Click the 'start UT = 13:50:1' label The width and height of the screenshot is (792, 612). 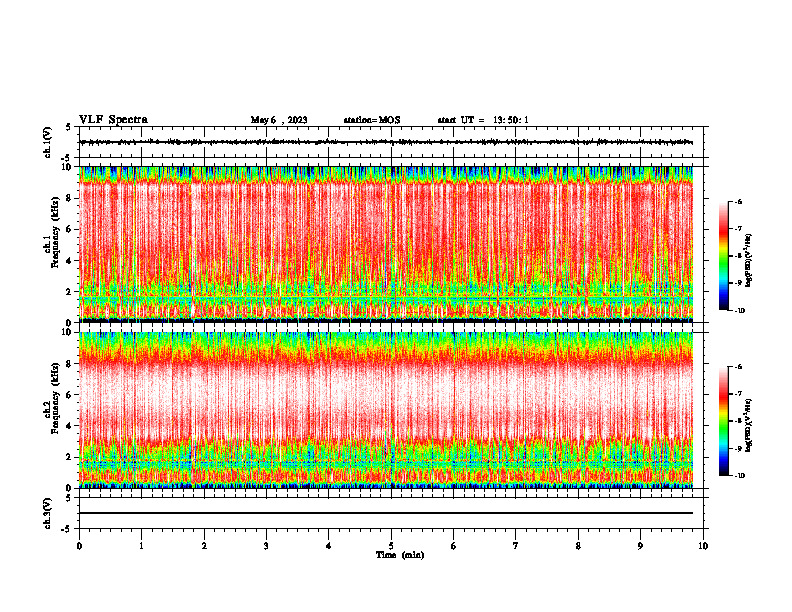point(483,120)
